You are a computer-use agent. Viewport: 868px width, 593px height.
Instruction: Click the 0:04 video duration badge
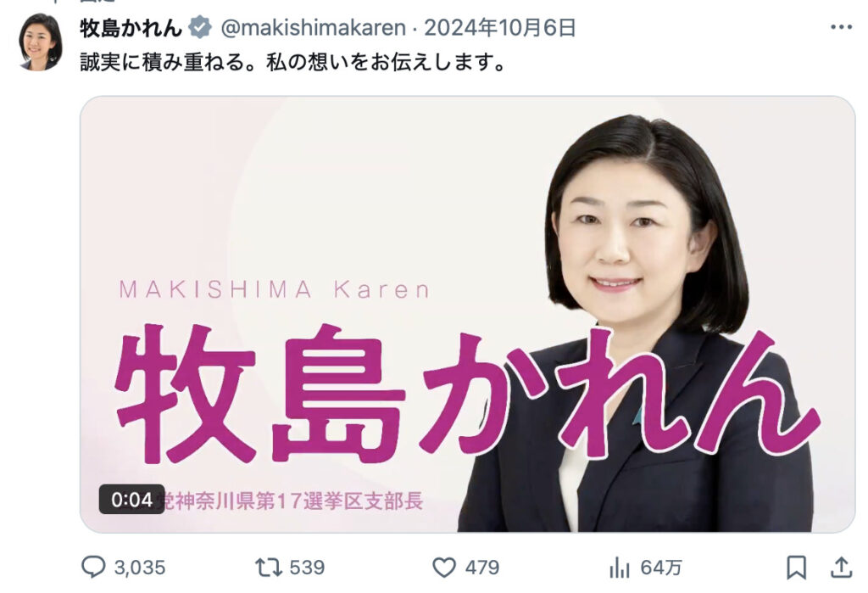[x=131, y=500]
